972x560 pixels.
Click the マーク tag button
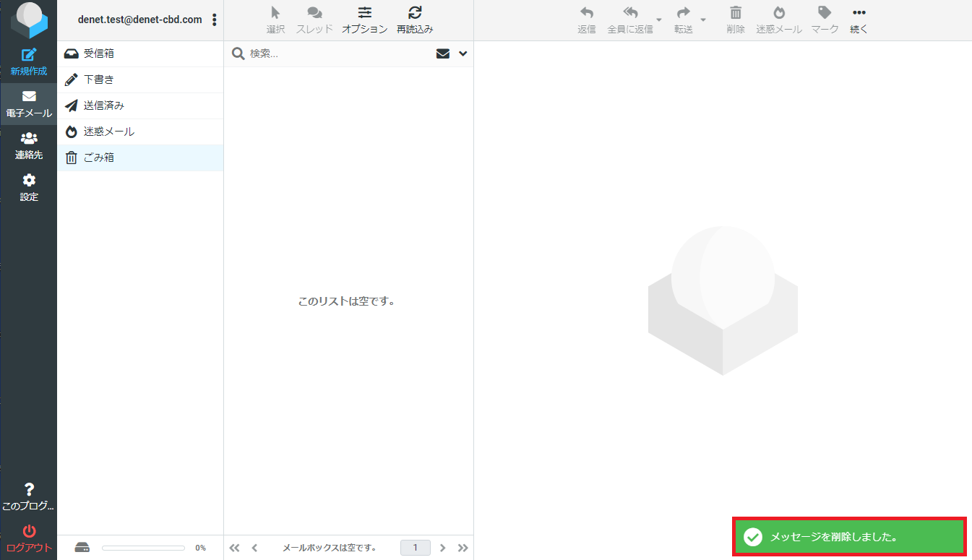[825, 20]
